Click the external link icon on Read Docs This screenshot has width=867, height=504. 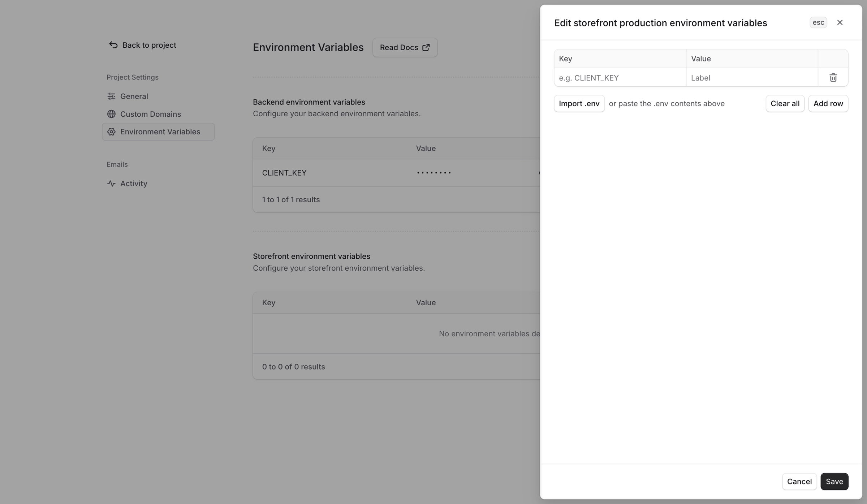(x=426, y=47)
